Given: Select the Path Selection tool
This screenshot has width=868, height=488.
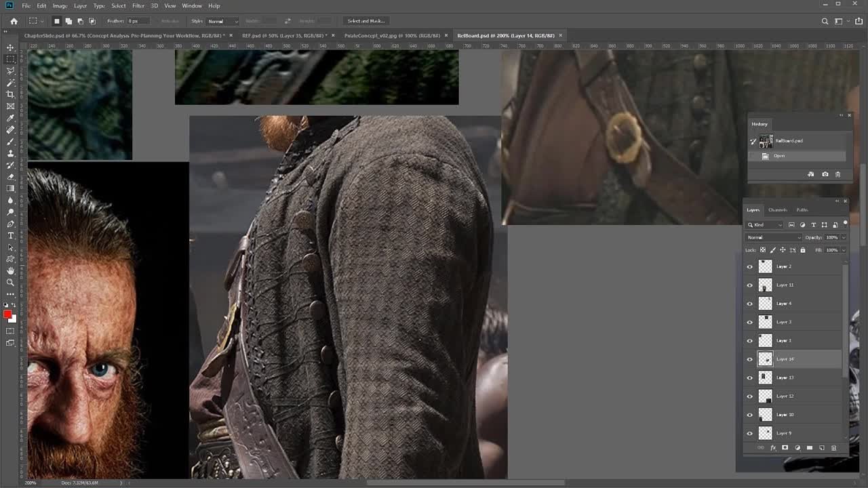Looking at the screenshot, I should coord(10,247).
